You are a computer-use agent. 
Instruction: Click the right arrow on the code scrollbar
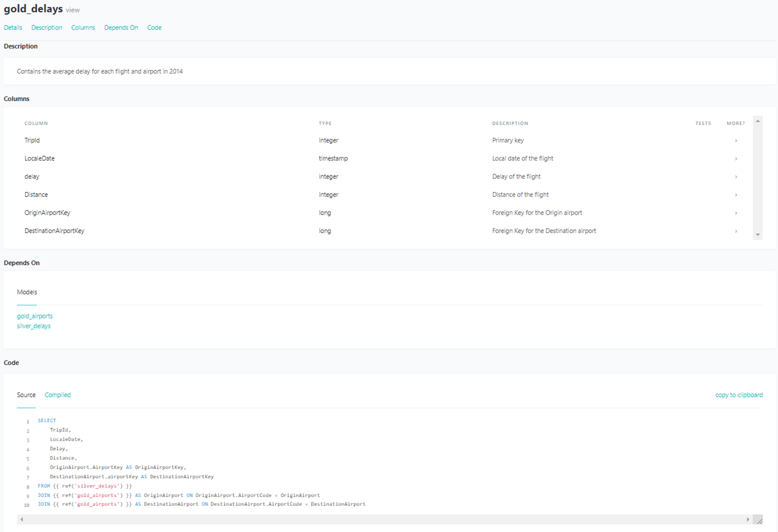coord(748,519)
